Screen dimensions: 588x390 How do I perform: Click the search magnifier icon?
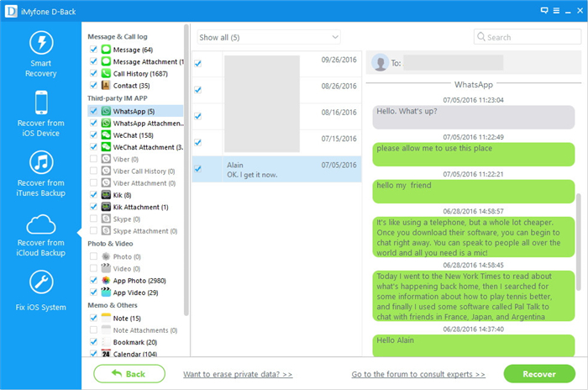pos(480,37)
